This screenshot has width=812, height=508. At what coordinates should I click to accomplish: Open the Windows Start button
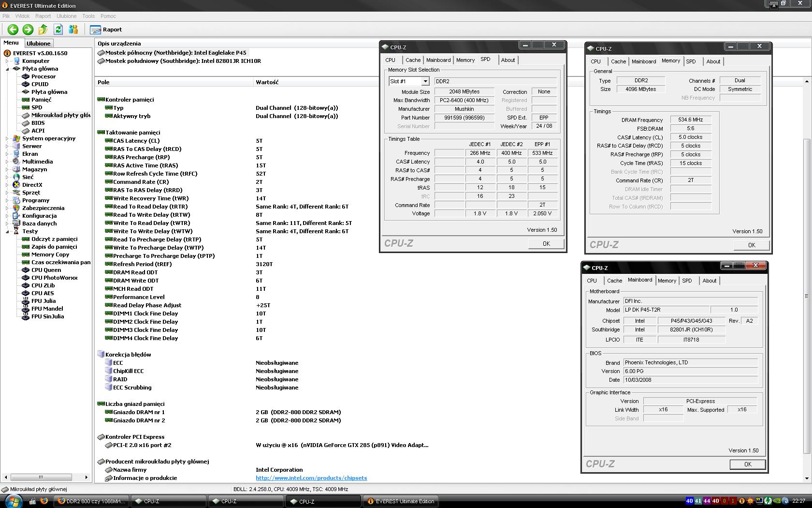tap(13, 501)
